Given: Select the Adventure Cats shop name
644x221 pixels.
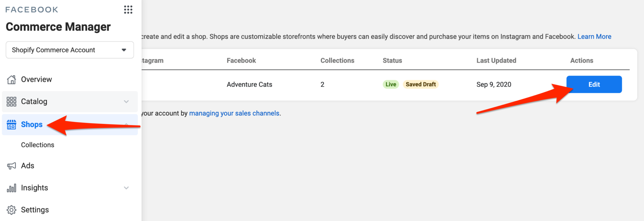Looking at the screenshot, I should [x=249, y=84].
